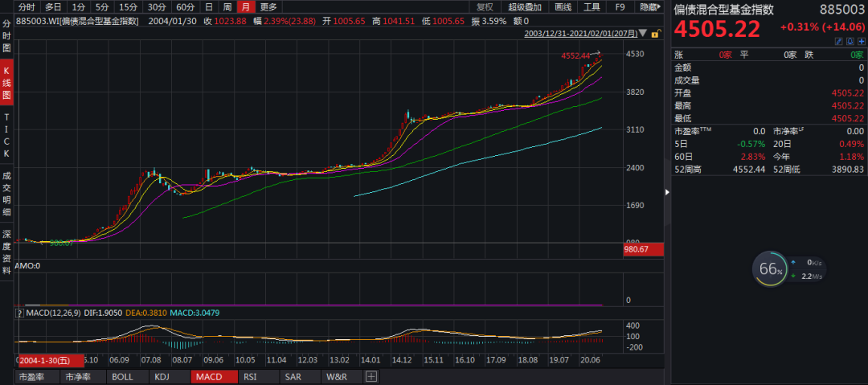
Task: Expand the 更多 periods dropdown
Action: coord(268,6)
